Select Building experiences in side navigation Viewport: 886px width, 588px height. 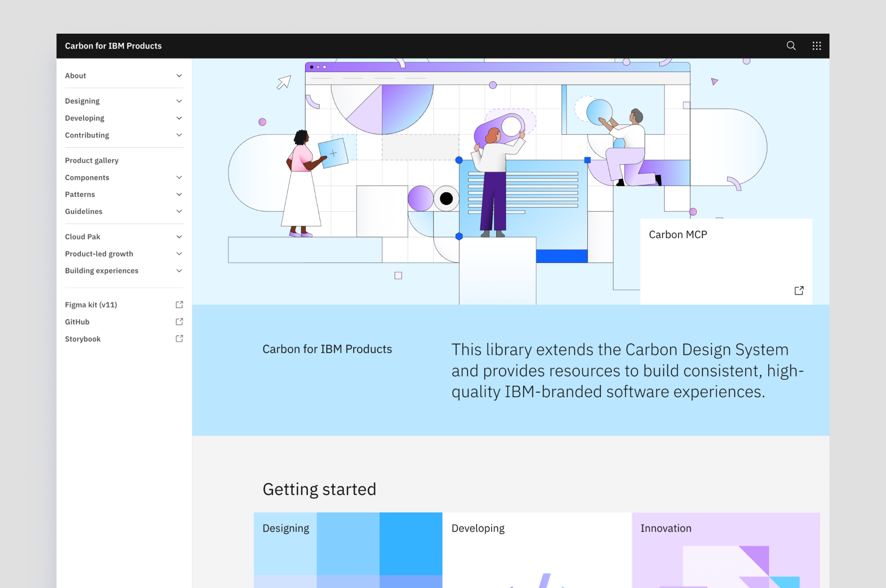click(x=124, y=270)
